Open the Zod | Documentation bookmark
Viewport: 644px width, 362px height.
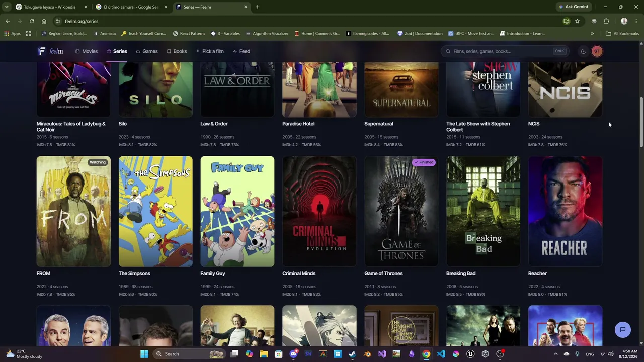pyautogui.click(x=420, y=34)
